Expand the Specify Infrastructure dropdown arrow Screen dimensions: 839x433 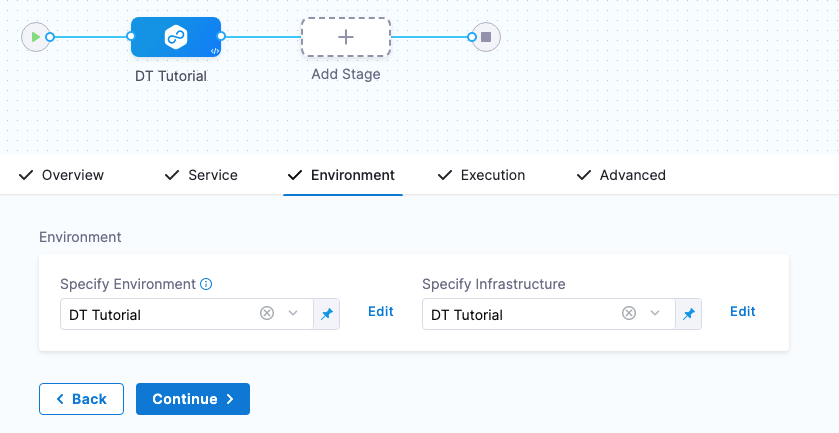(x=656, y=314)
